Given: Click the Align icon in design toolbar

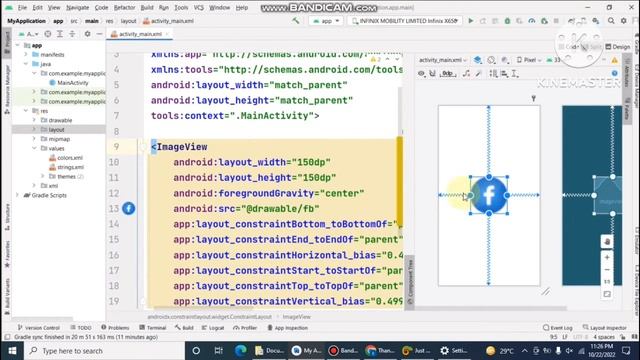Looking at the screenshot, I should 504,74.
